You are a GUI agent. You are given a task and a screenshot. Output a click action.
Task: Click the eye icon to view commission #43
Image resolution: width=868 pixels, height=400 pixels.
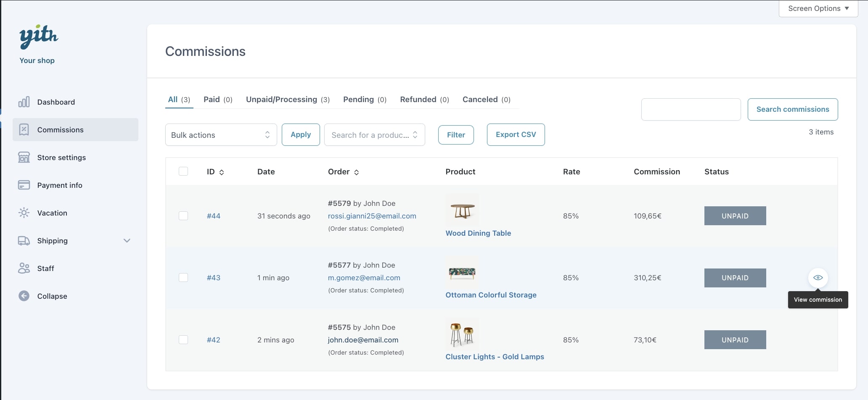818,278
